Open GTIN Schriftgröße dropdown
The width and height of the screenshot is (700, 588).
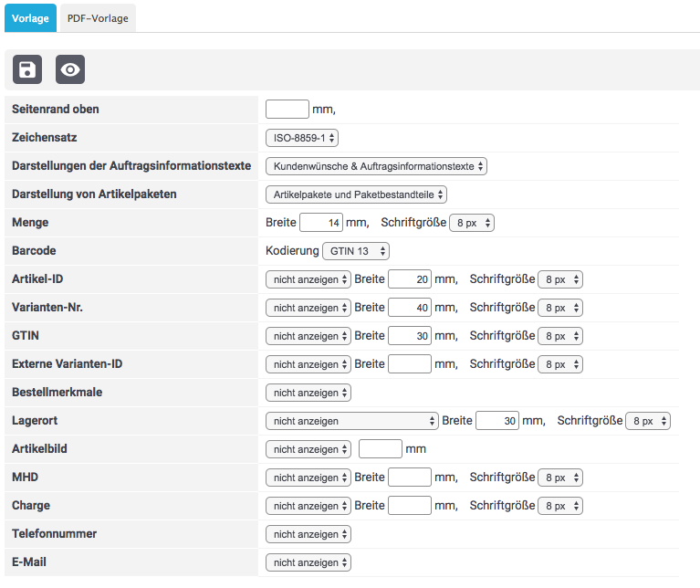[559, 336]
